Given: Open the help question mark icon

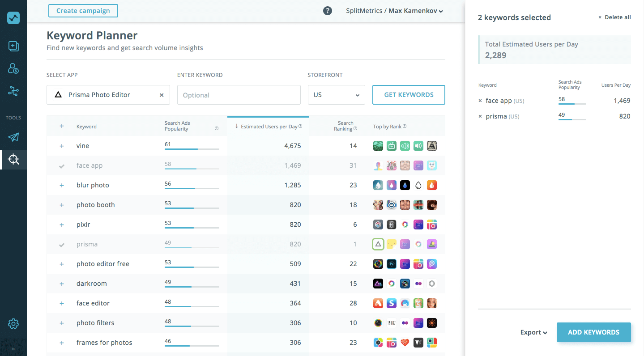Looking at the screenshot, I should (328, 11).
